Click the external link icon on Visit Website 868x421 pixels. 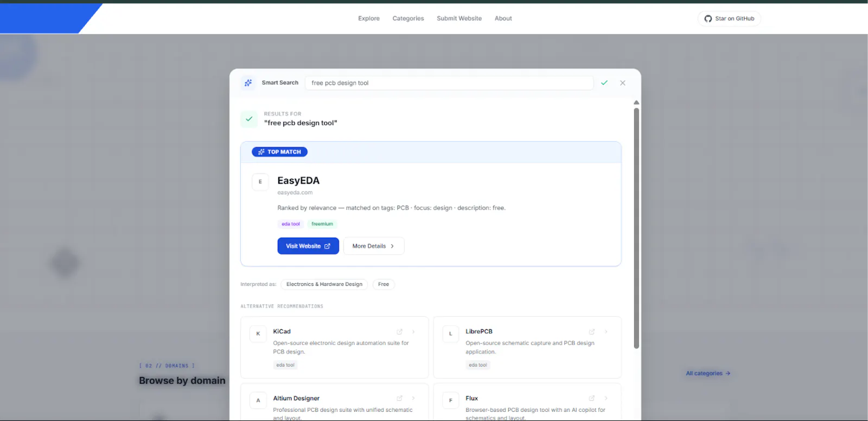[x=327, y=246]
